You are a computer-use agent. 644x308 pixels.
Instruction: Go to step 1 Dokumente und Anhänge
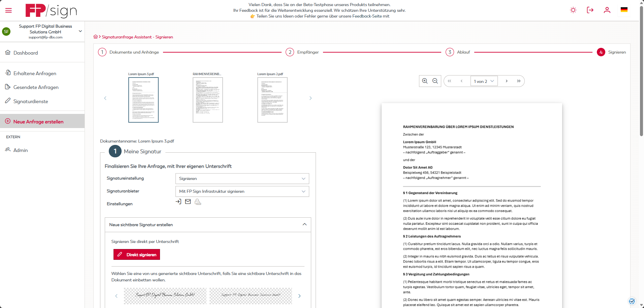coord(128,52)
